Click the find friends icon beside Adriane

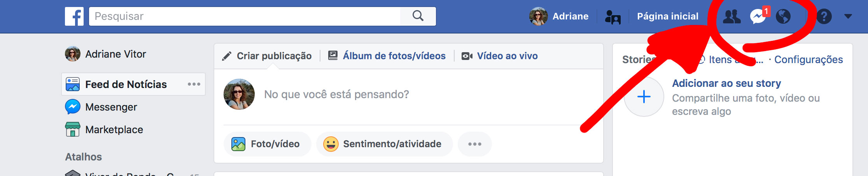613,17
